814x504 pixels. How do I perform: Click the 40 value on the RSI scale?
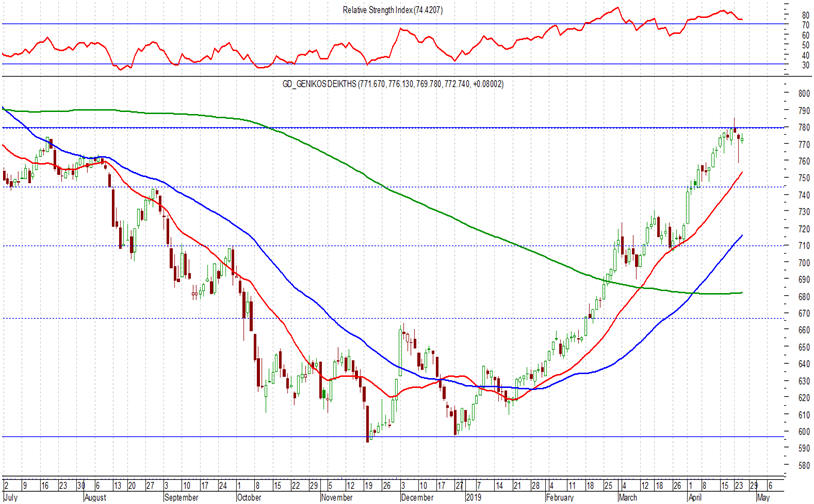pos(806,56)
